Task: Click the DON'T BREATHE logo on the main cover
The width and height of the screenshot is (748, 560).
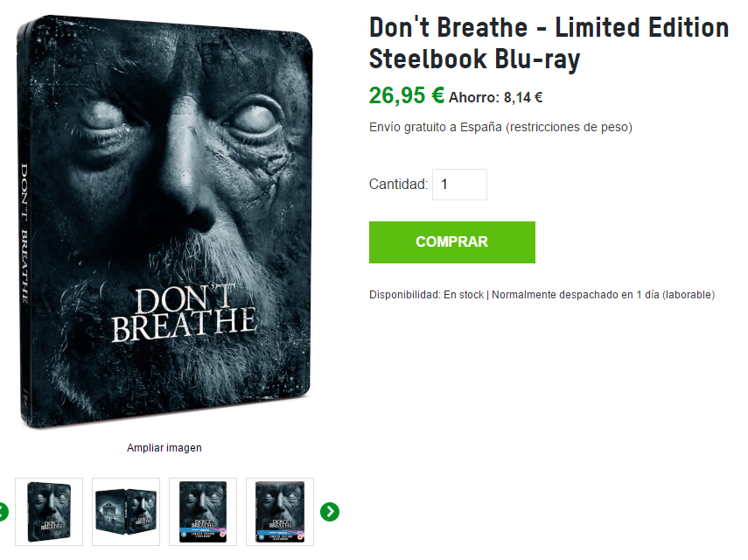Action: (184, 313)
